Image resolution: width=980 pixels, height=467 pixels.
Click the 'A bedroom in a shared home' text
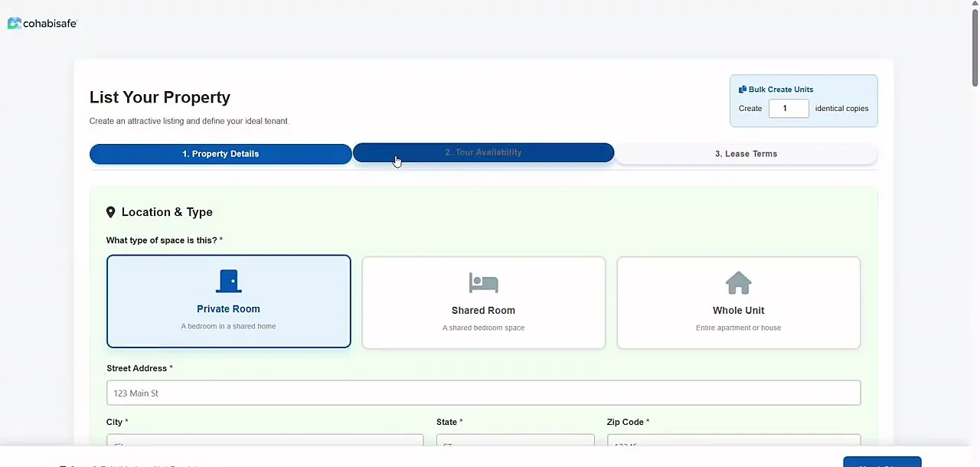click(228, 326)
